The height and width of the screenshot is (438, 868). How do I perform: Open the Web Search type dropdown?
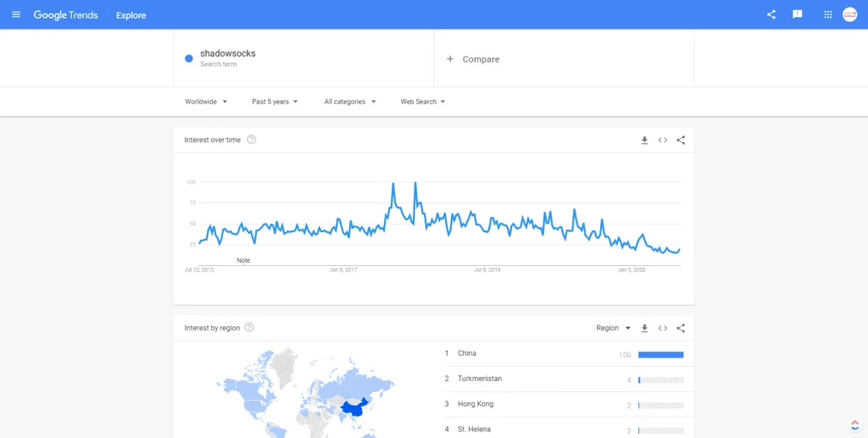tap(423, 102)
